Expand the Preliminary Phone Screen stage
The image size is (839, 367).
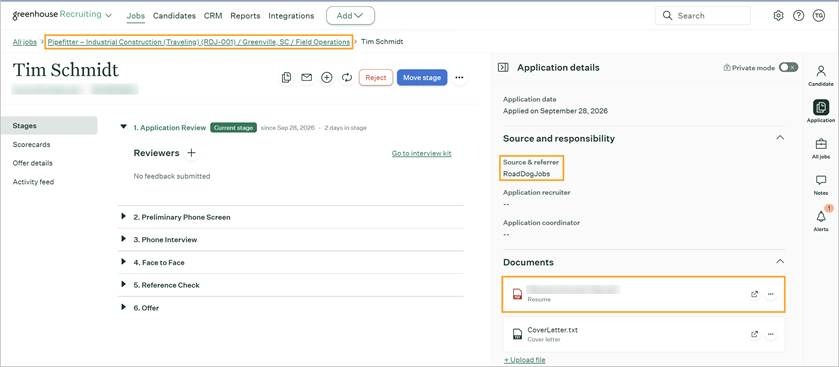(124, 217)
